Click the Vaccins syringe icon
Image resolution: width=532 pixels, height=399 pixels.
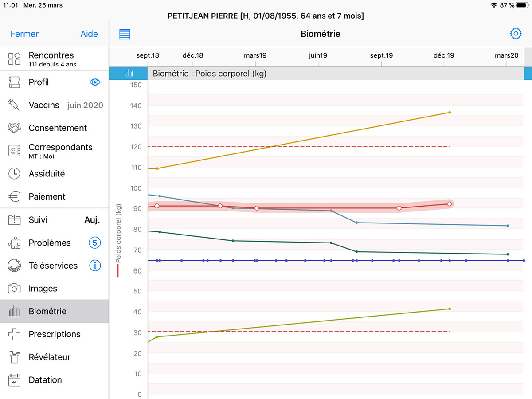click(14, 105)
